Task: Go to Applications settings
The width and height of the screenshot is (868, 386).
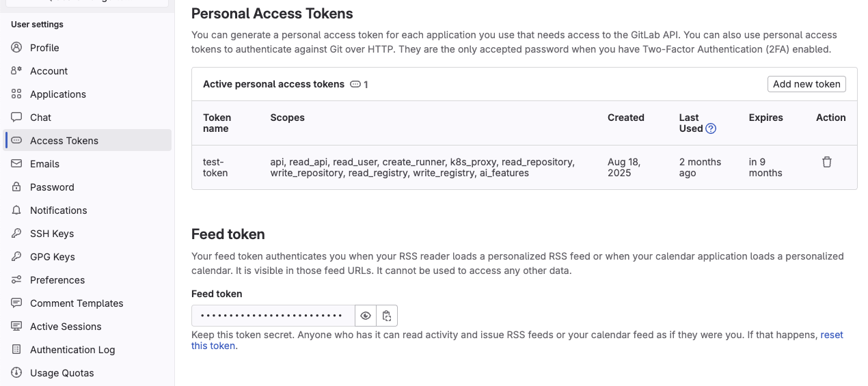Action: pyautogui.click(x=57, y=94)
